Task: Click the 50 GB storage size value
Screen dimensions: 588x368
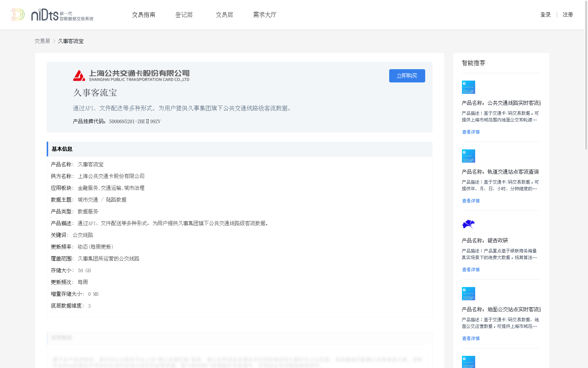Action: 84,270
